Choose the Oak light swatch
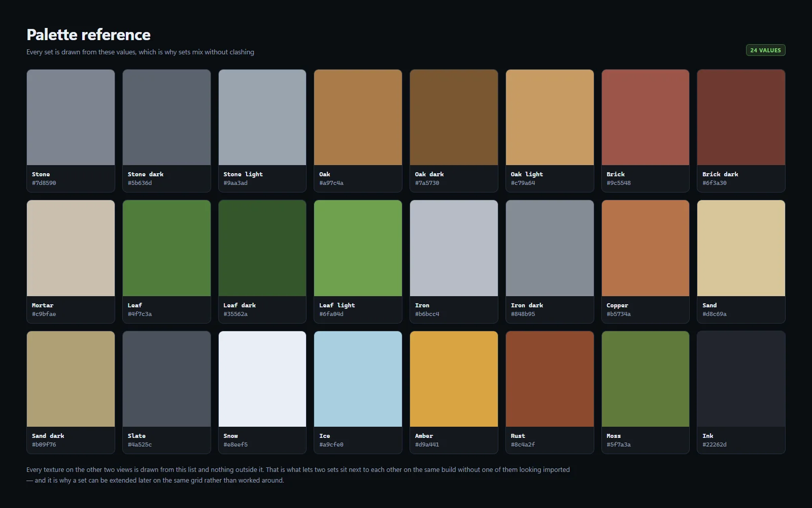Viewport: 812px width, 508px height. click(x=550, y=117)
